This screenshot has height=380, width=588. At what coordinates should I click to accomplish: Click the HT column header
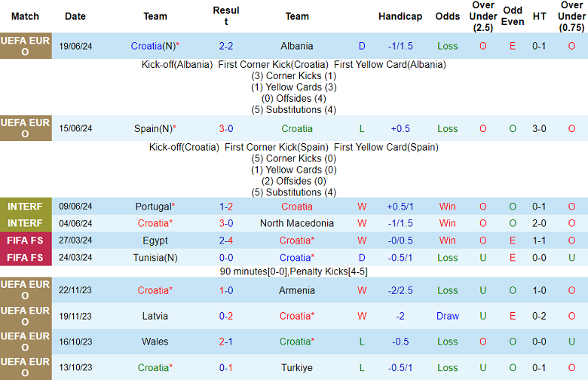(539, 17)
